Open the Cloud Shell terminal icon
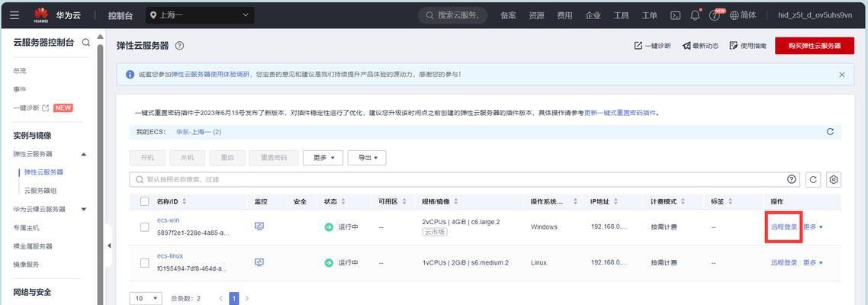This screenshot has height=305, width=868. [675, 15]
